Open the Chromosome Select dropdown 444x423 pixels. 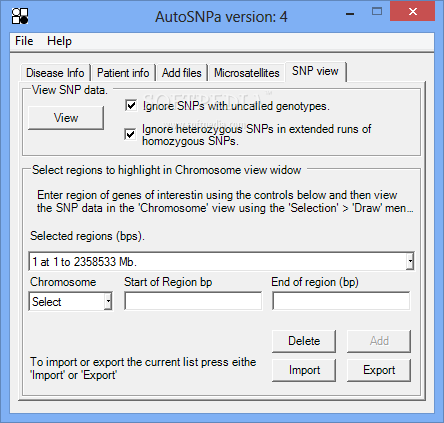coord(108,302)
